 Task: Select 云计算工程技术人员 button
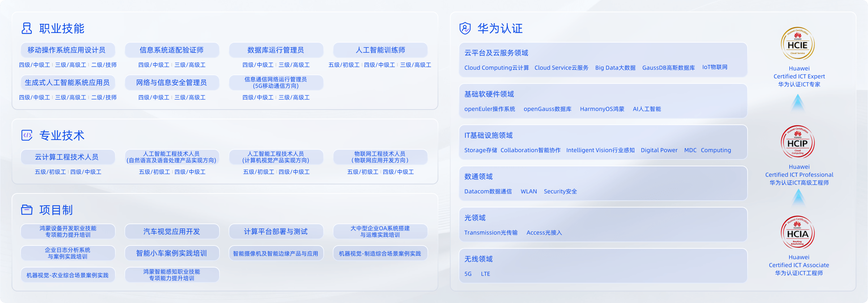point(68,157)
